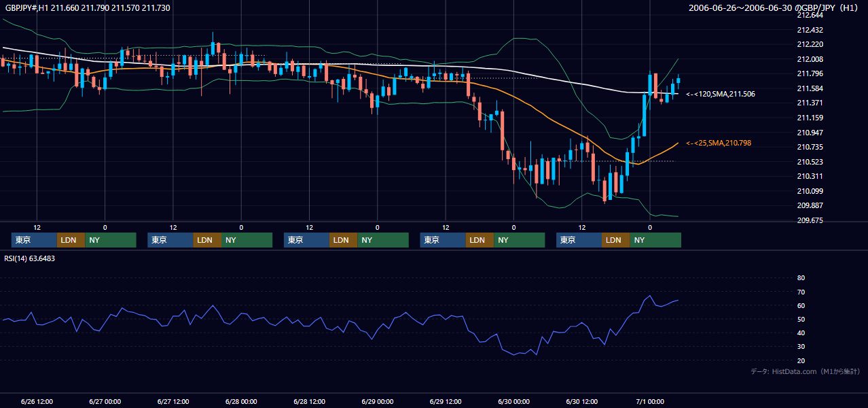Click RSI scale value 50
The image size is (868, 408).
[801, 319]
